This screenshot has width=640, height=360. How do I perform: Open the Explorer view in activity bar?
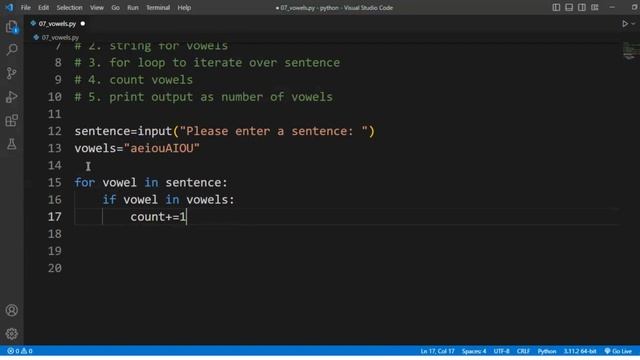(x=12, y=27)
